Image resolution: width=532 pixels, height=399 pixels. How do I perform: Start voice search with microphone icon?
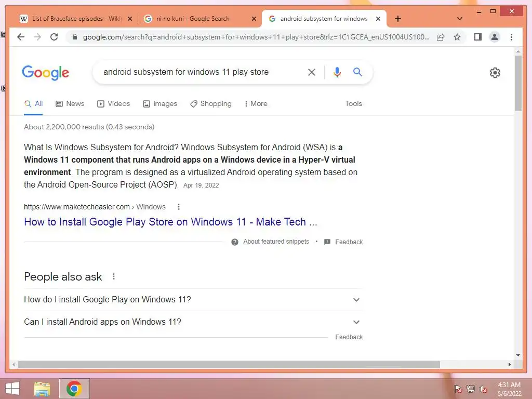pos(337,72)
